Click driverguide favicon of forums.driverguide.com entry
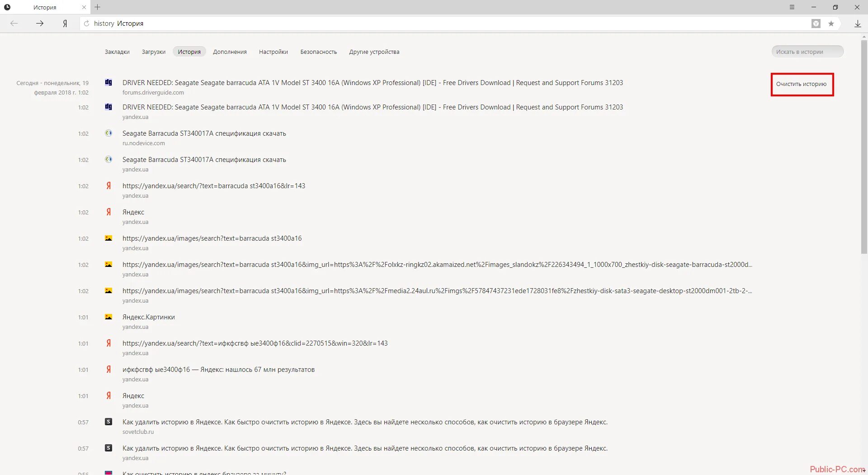The height and width of the screenshot is (475, 868). tap(108, 82)
